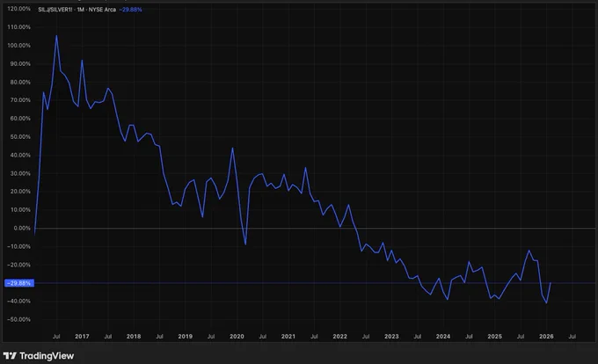Click the 2026 time axis label
The image size is (598, 364).
coord(546,336)
